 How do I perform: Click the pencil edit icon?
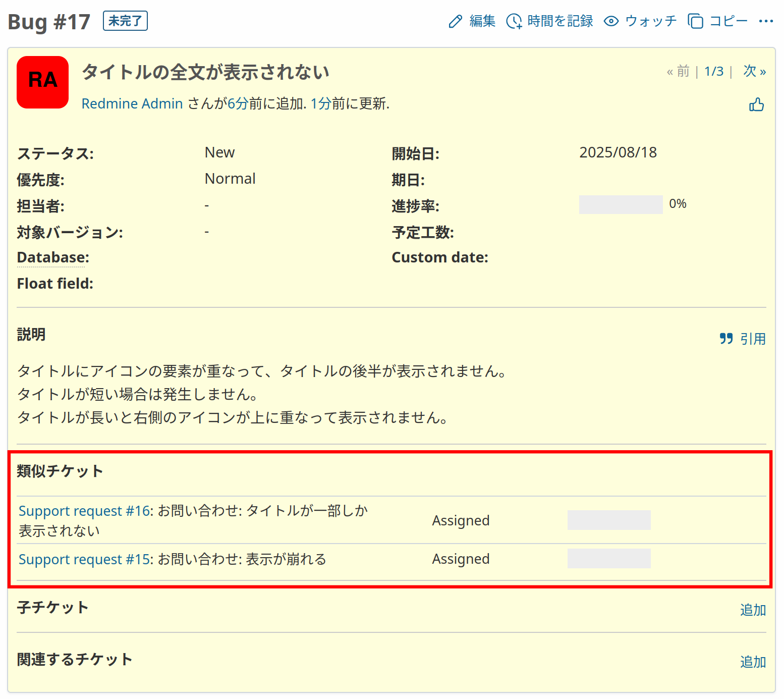(x=455, y=21)
